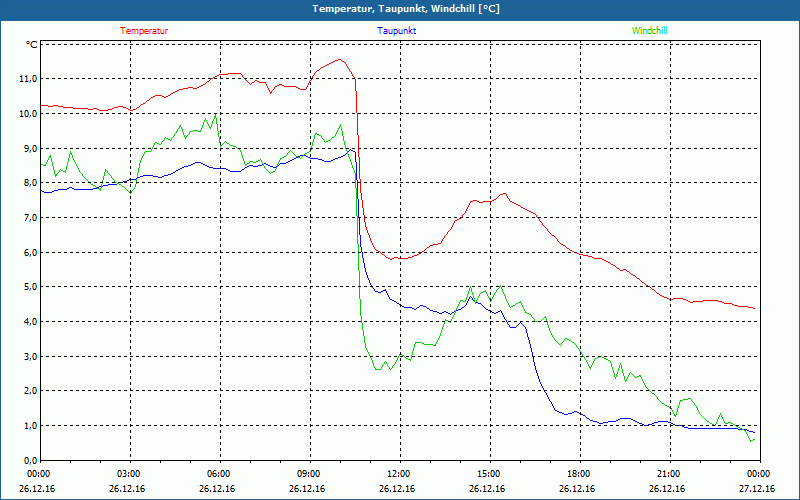
Task: Click the '03:00' time label
Action: click(x=130, y=474)
